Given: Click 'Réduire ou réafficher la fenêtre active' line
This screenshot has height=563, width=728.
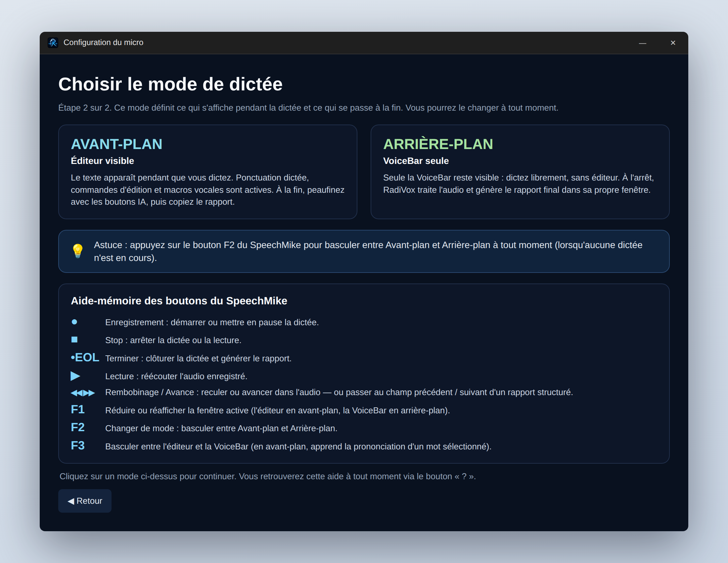Looking at the screenshot, I should tap(277, 410).
